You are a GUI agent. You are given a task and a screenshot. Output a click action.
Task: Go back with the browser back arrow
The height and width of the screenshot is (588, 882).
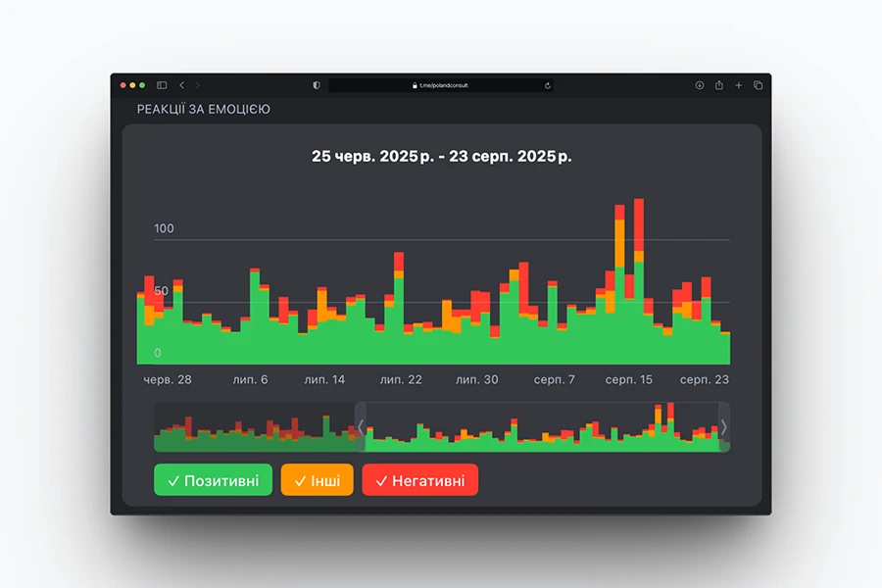(181, 85)
